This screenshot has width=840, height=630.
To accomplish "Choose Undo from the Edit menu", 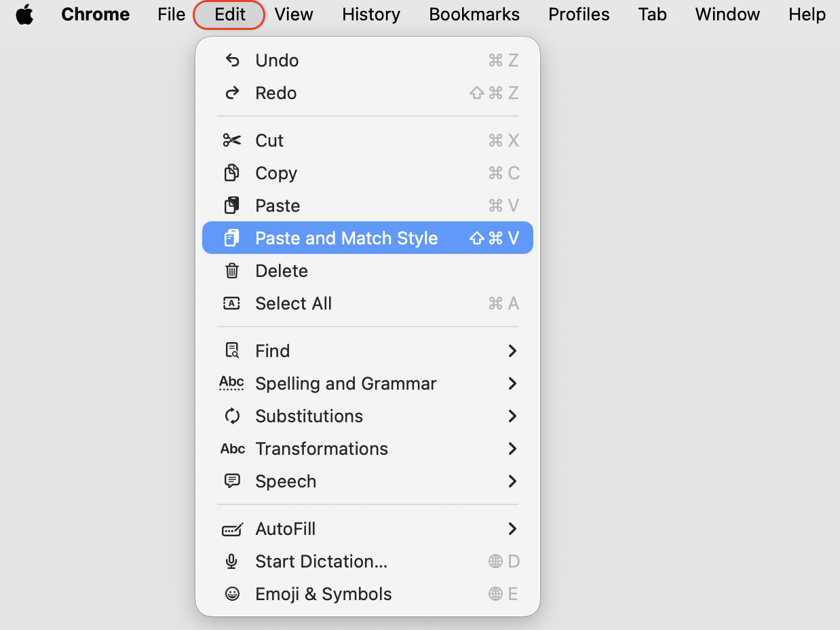I will [368, 60].
